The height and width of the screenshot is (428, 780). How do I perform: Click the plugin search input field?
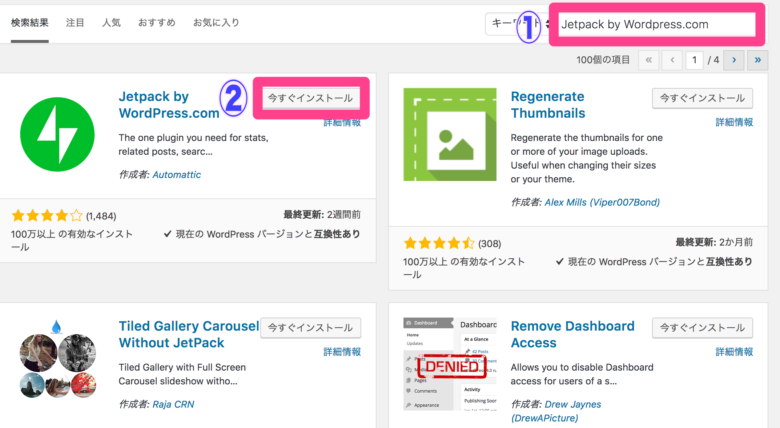coord(657,24)
